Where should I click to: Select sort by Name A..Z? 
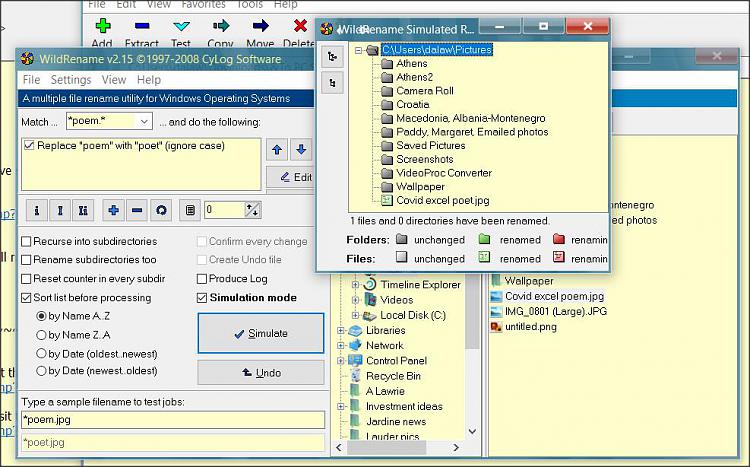[x=42, y=316]
